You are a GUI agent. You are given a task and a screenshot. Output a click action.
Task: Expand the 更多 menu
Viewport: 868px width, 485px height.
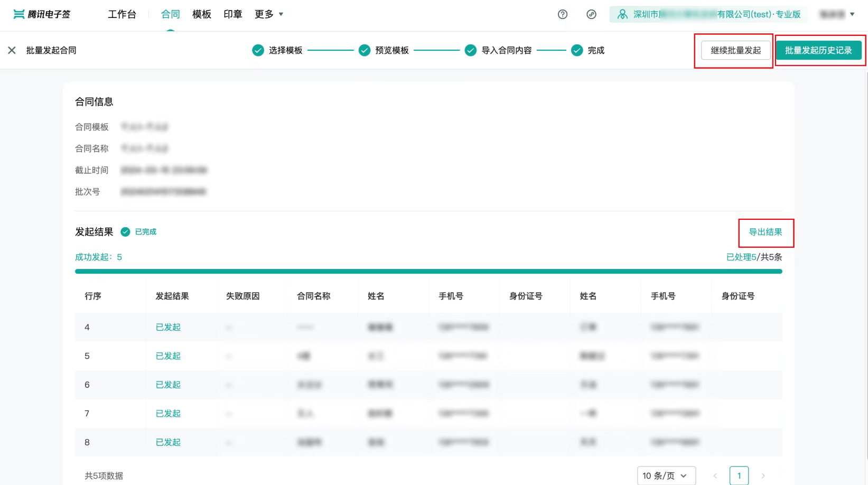269,14
